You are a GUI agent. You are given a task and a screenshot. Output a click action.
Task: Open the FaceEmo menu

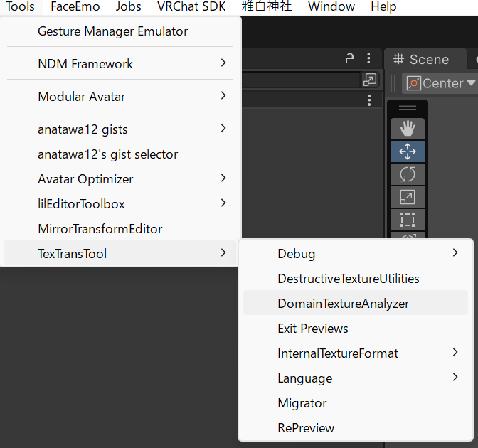(x=75, y=6)
